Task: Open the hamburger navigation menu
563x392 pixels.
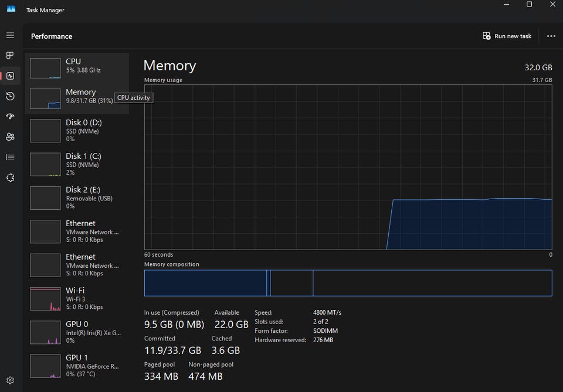Action: pos(10,35)
